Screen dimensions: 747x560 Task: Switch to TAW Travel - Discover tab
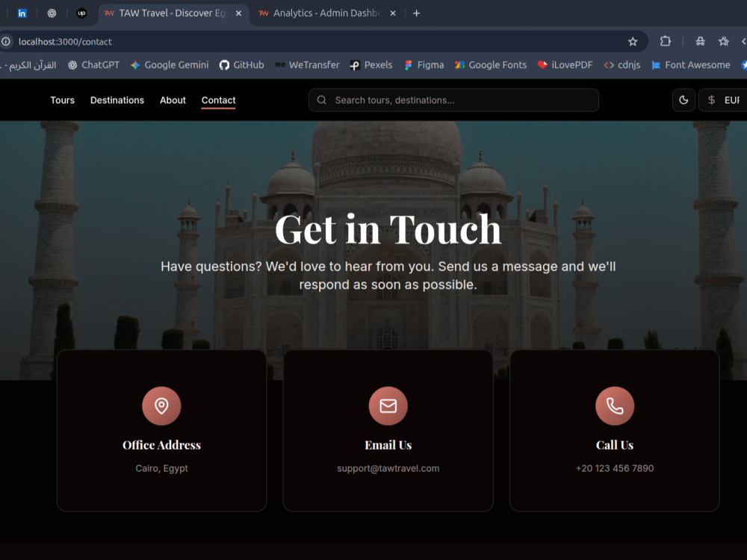click(x=173, y=13)
